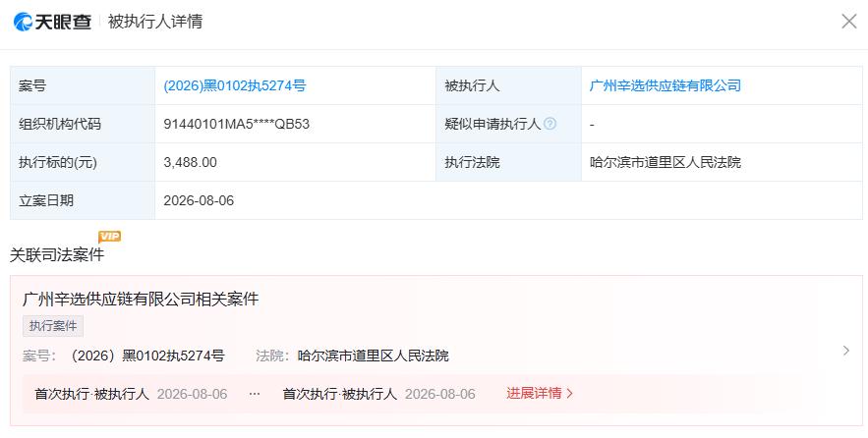Close the 被执行人详情 dialog
Viewport: 868px width, 438px height.
[x=848, y=22]
